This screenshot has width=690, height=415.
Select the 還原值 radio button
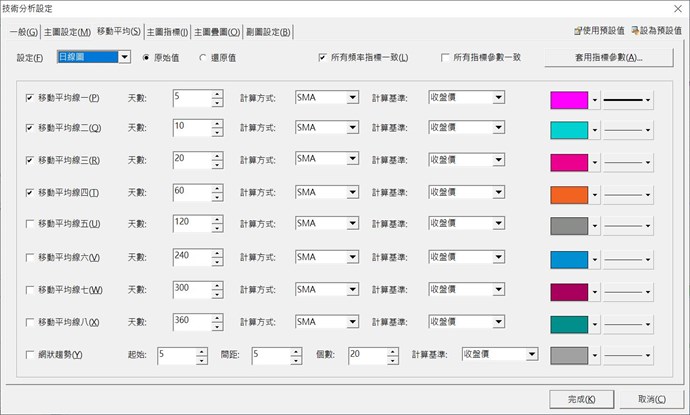pos(203,58)
